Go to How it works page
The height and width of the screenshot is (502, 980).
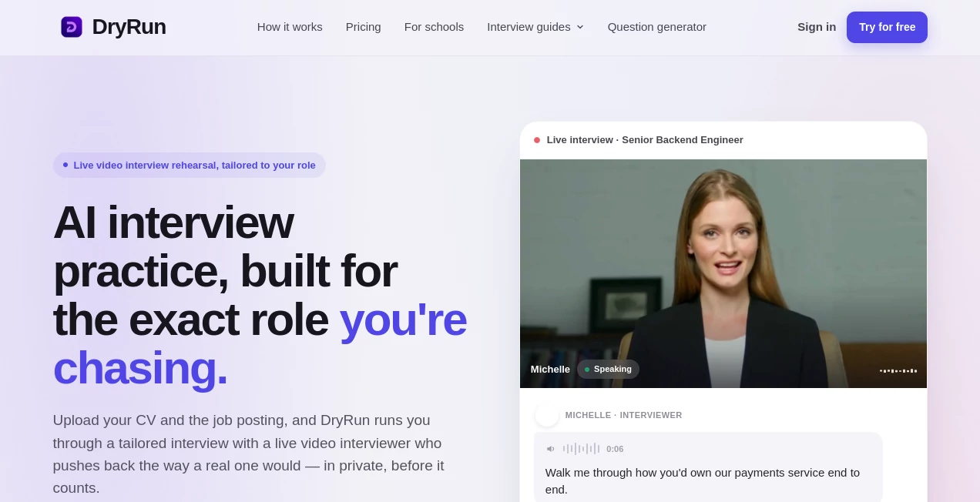point(290,27)
